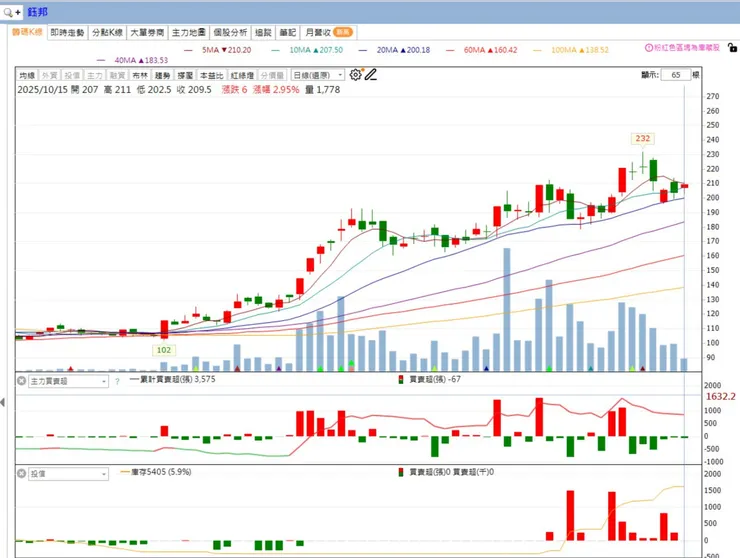Toggle 主力 overlay button

[x=94, y=76]
